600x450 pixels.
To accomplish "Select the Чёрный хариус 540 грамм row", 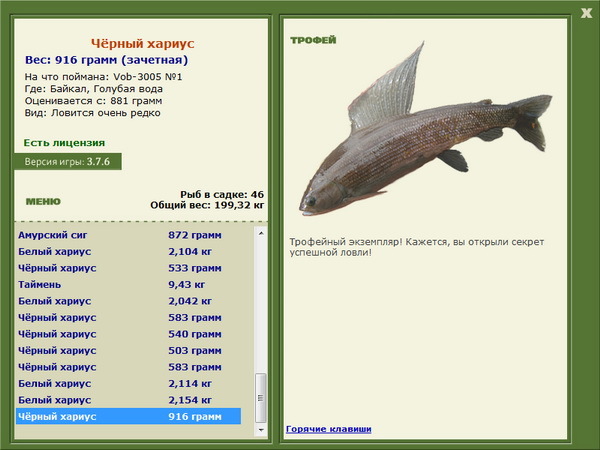I will click(x=129, y=334).
